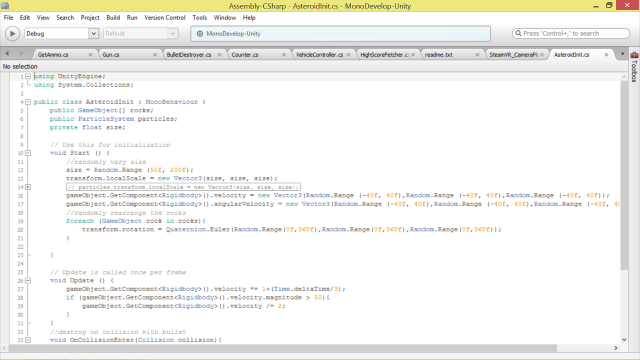640x360 pixels.
Task: Click the MonoDevelop application icon in title bar
Action: (x=5, y=6)
